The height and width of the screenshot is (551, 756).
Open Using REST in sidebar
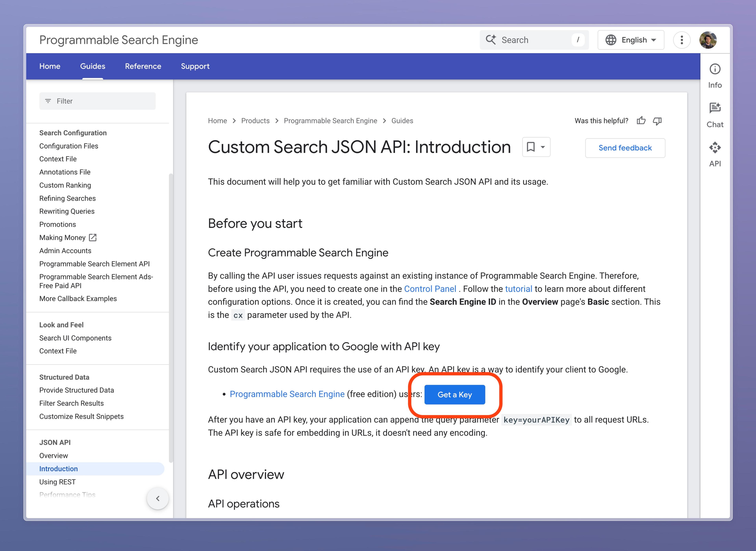(x=57, y=482)
